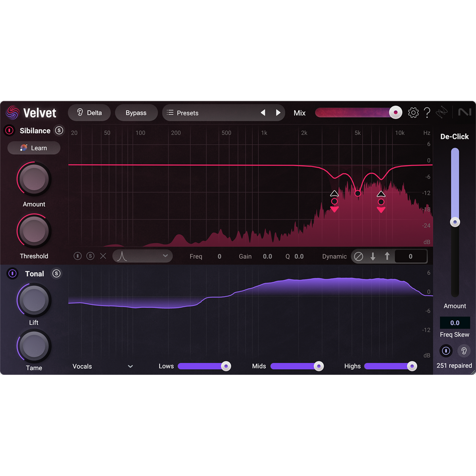Click the Q value 0.0
This screenshot has width=476, height=476.
click(299, 257)
